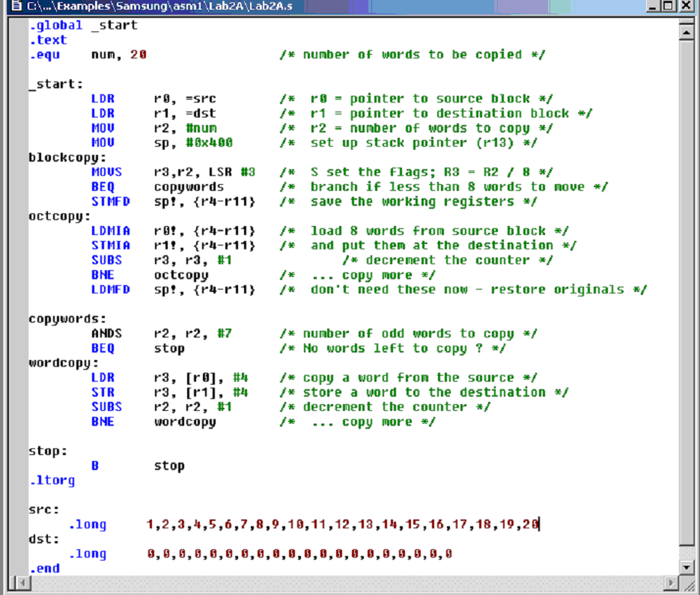The height and width of the screenshot is (595, 700).
Task: Click the horizontal scrollbar left arrow
Action: pos(22,582)
